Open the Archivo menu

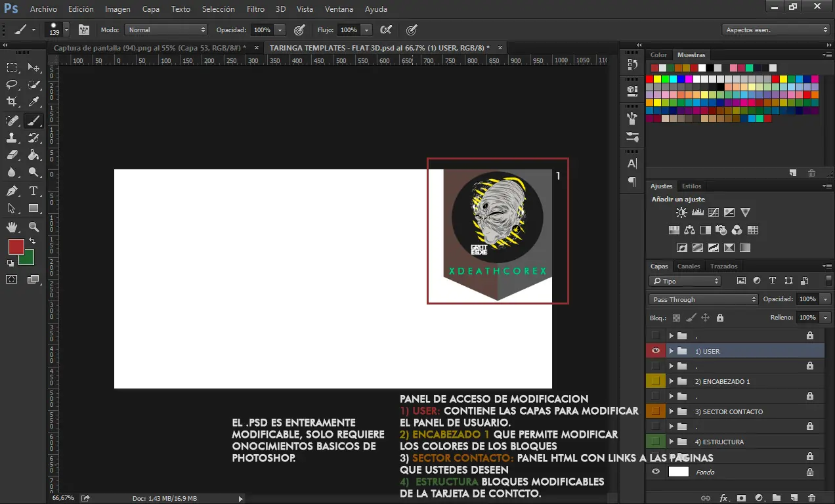click(43, 9)
